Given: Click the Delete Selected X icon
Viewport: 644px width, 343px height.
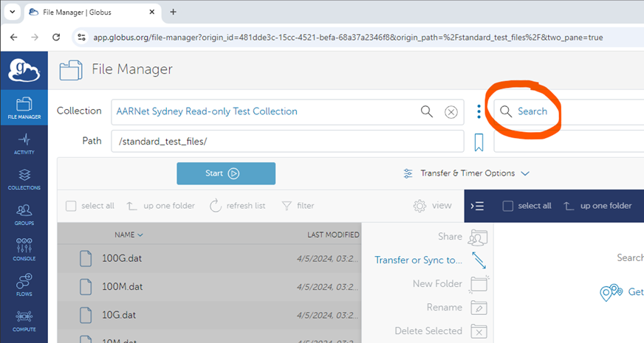Looking at the screenshot, I should click(479, 331).
